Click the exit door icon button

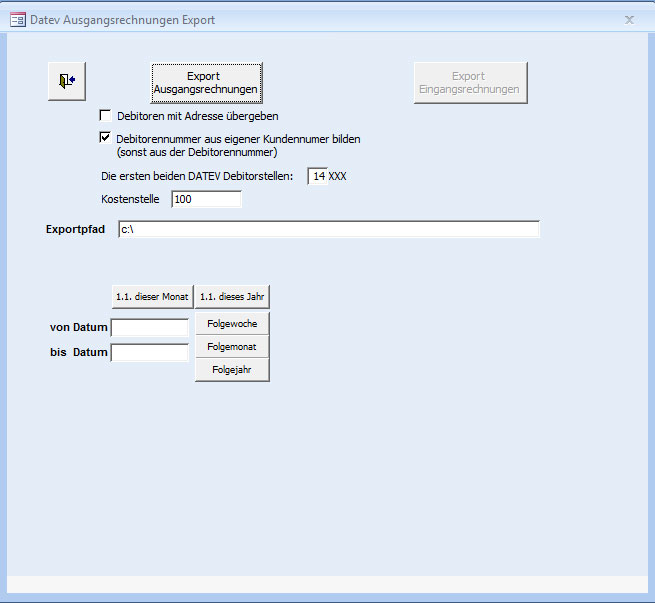67,81
